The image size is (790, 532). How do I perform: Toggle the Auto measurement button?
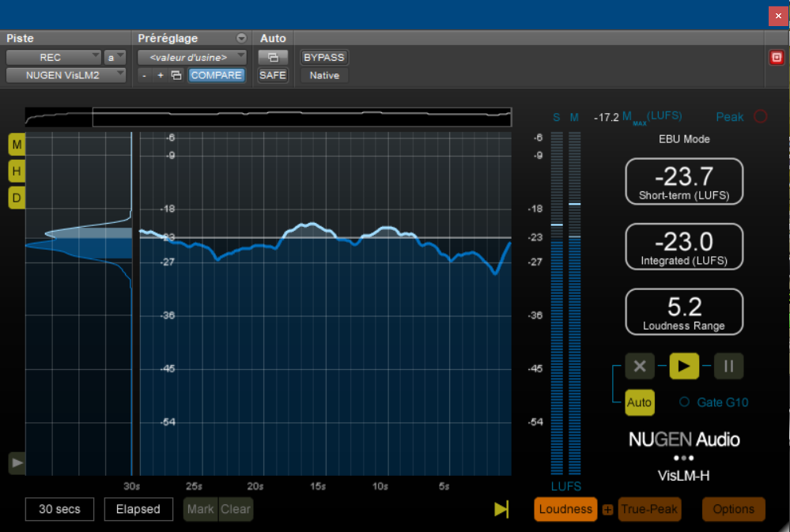[640, 402]
